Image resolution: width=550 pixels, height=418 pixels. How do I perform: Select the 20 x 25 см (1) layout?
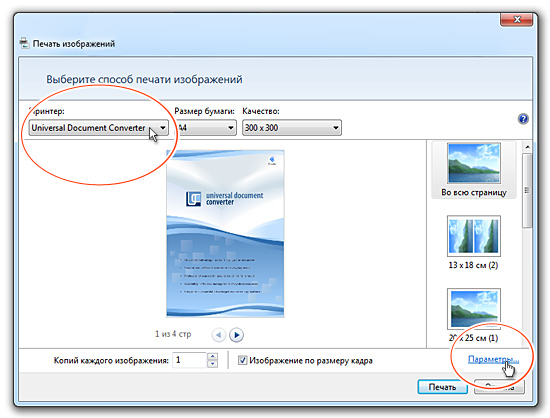[474, 315]
